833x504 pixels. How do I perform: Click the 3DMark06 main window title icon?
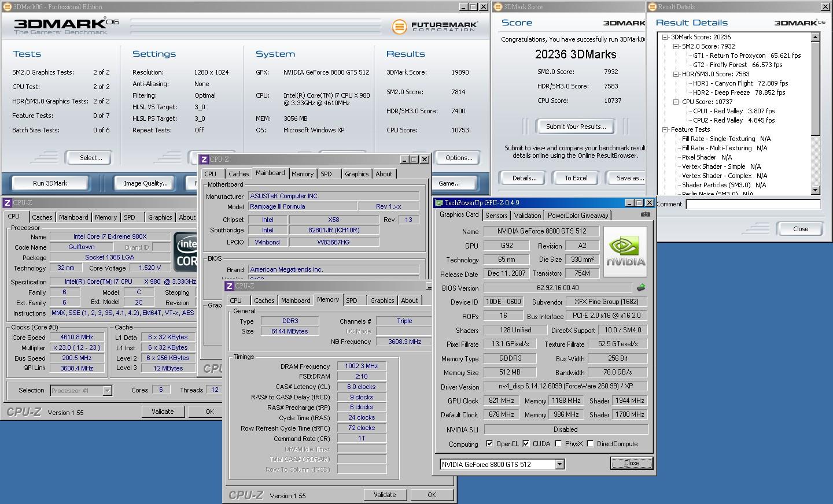[x=7, y=7]
